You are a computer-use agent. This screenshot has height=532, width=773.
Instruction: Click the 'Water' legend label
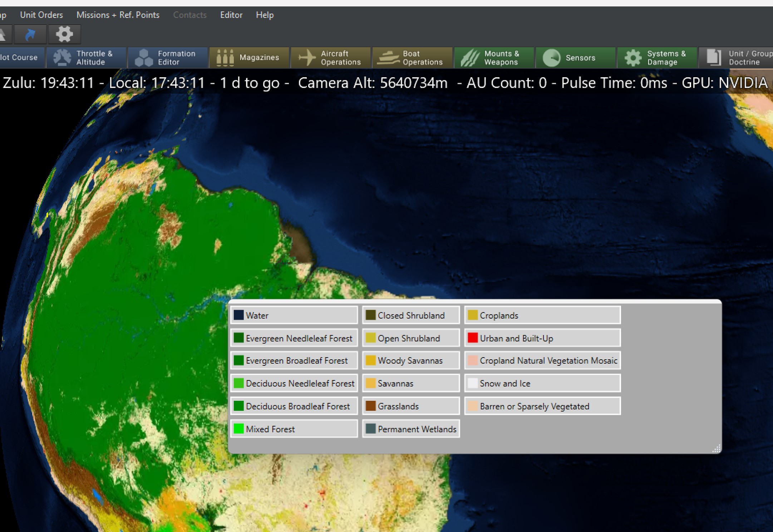(257, 315)
